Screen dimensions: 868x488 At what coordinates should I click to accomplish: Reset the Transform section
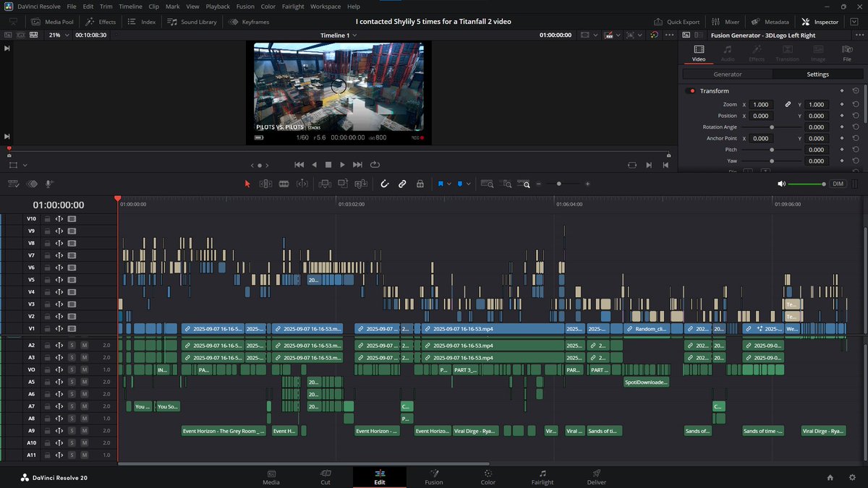[856, 91]
